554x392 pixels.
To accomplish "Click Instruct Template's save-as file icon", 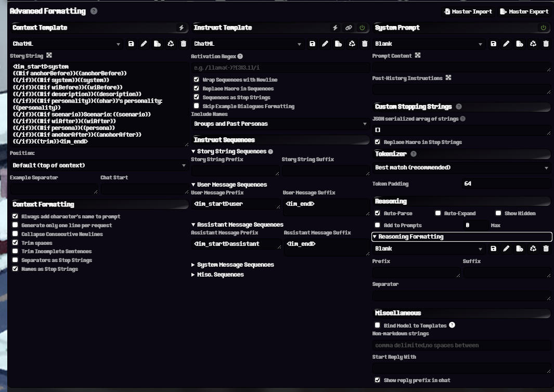I will point(339,44).
